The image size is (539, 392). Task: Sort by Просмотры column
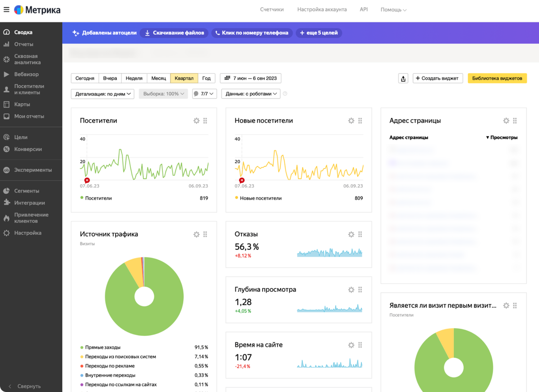[x=502, y=138]
